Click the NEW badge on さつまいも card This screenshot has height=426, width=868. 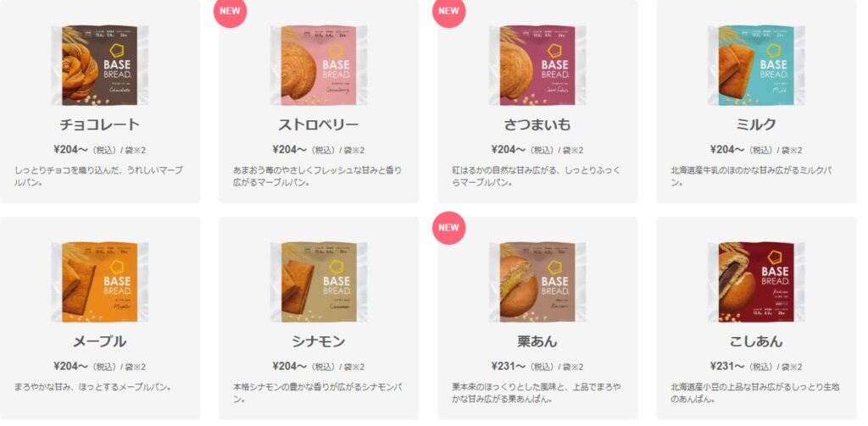pos(449,11)
